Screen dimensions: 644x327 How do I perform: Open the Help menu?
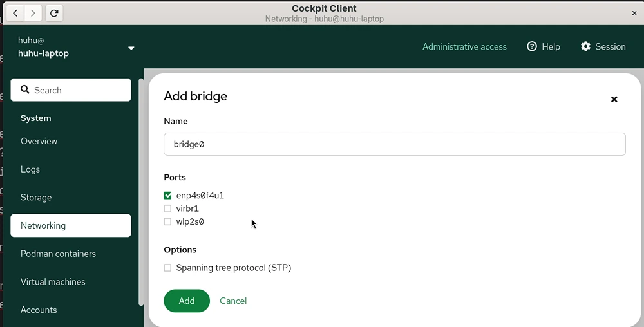click(544, 47)
